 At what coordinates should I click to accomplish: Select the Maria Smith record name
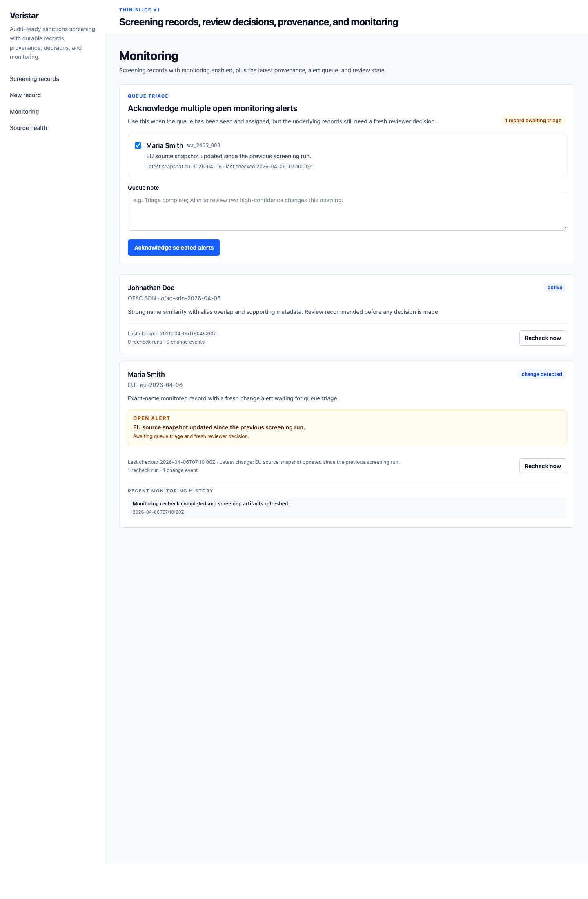coord(146,374)
